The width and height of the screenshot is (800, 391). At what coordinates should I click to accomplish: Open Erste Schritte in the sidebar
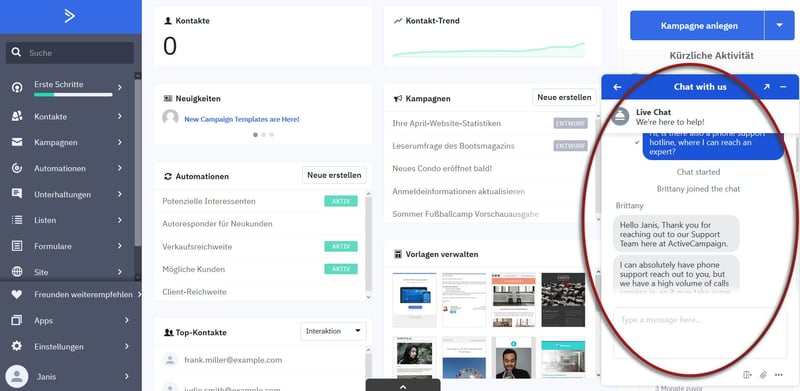[59, 84]
